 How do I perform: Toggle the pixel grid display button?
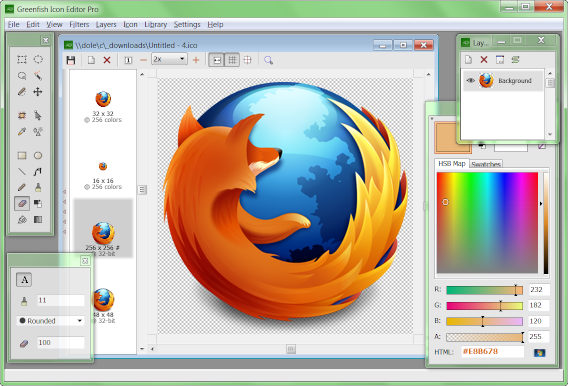point(232,60)
